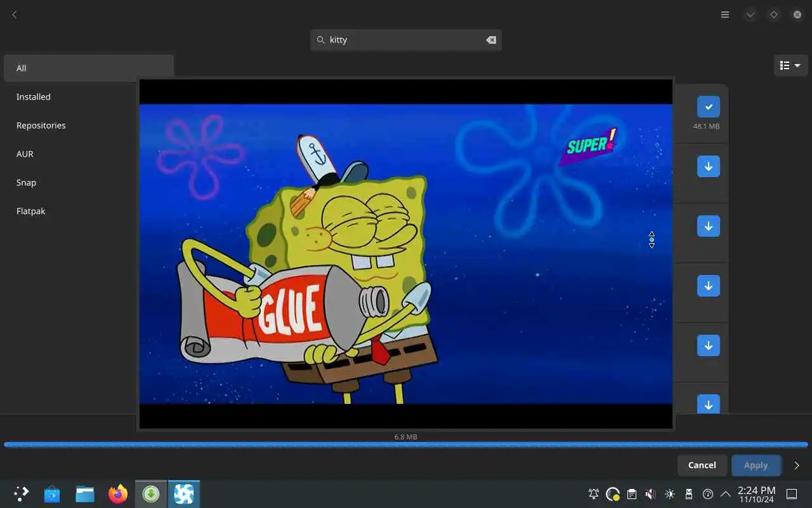The height and width of the screenshot is (508, 812).
Task: Select the All category in sidebar
Action: coord(89,68)
